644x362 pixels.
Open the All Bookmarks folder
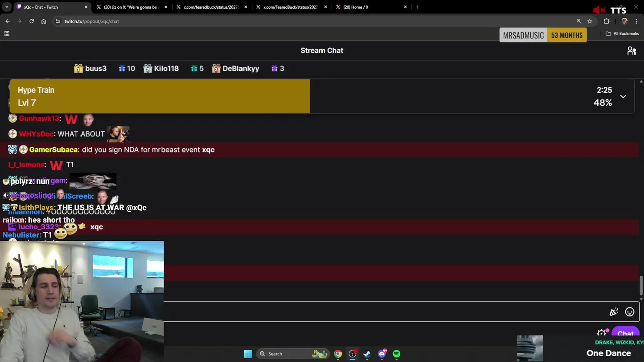[x=622, y=34]
